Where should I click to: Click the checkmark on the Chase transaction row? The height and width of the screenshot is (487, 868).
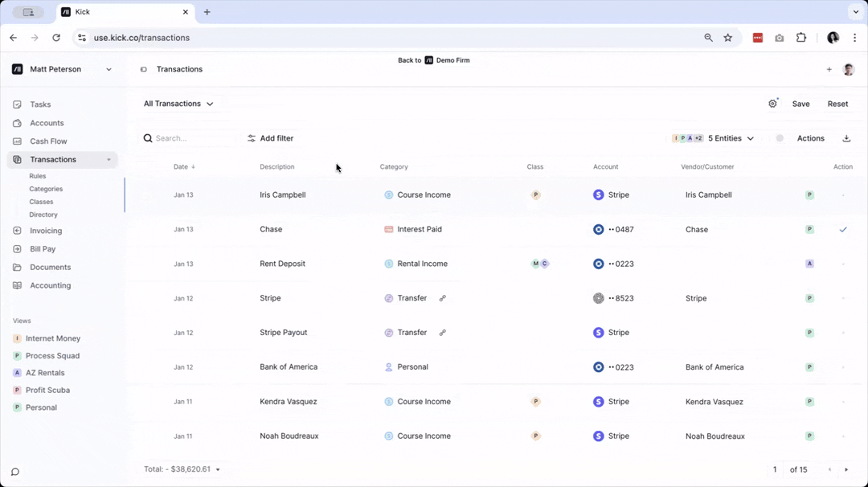tap(843, 229)
